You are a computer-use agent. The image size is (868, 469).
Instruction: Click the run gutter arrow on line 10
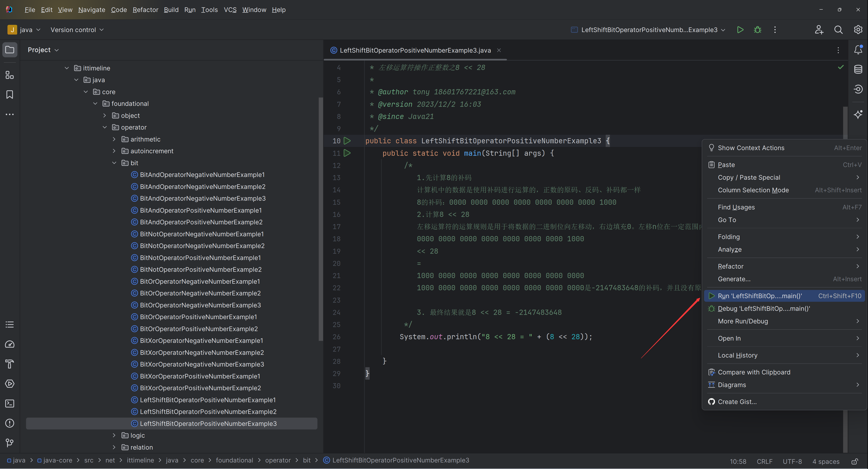coord(347,141)
